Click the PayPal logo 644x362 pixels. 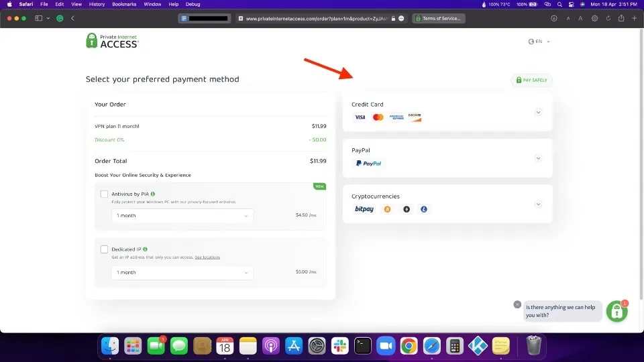coord(368,164)
